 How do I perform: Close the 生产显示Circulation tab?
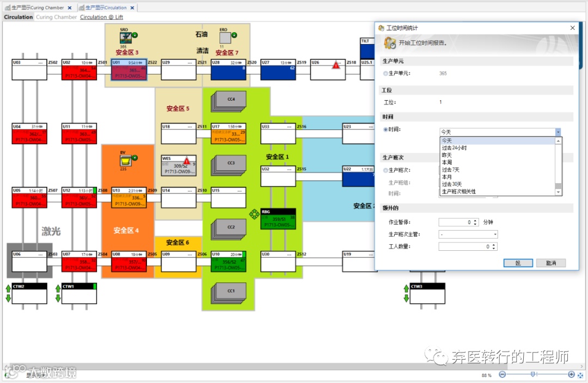[x=132, y=8]
